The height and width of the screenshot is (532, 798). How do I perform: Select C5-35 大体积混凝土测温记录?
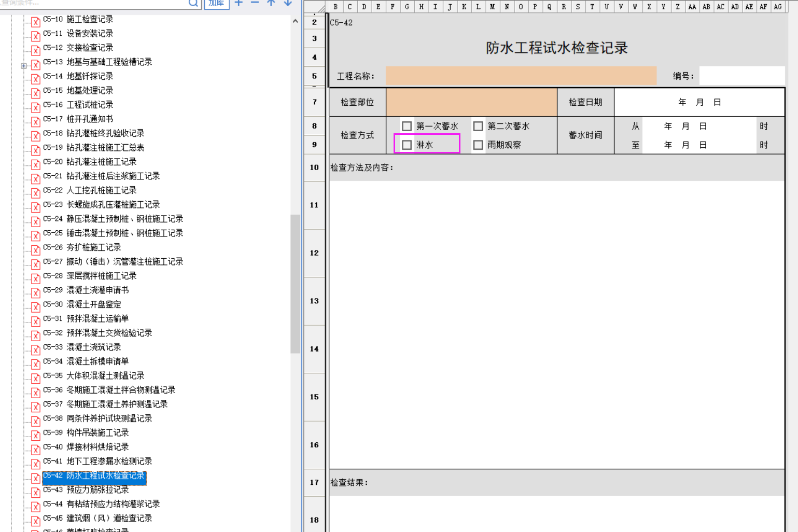tap(93, 375)
